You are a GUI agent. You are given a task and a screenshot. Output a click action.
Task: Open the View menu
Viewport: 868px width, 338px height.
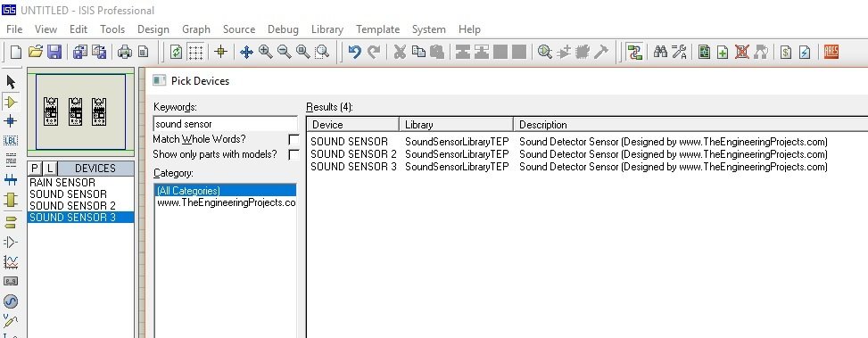(45, 29)
